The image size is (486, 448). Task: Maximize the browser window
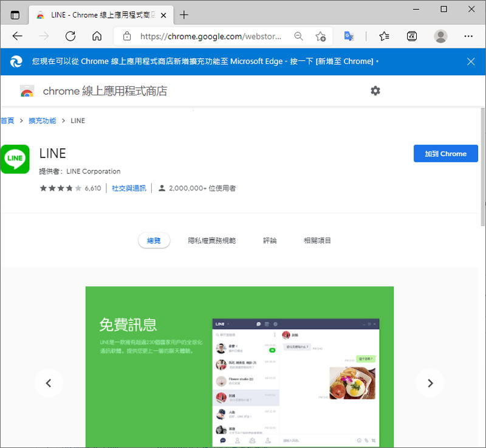click(443, 9)
